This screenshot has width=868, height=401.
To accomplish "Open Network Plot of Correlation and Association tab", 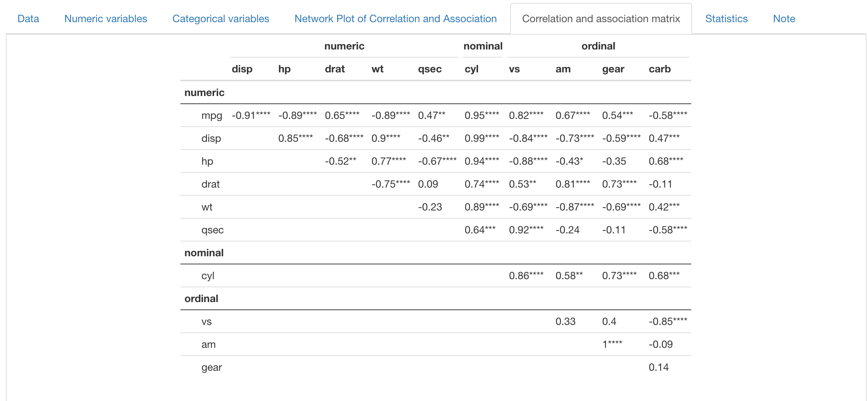I will [396, 19].
